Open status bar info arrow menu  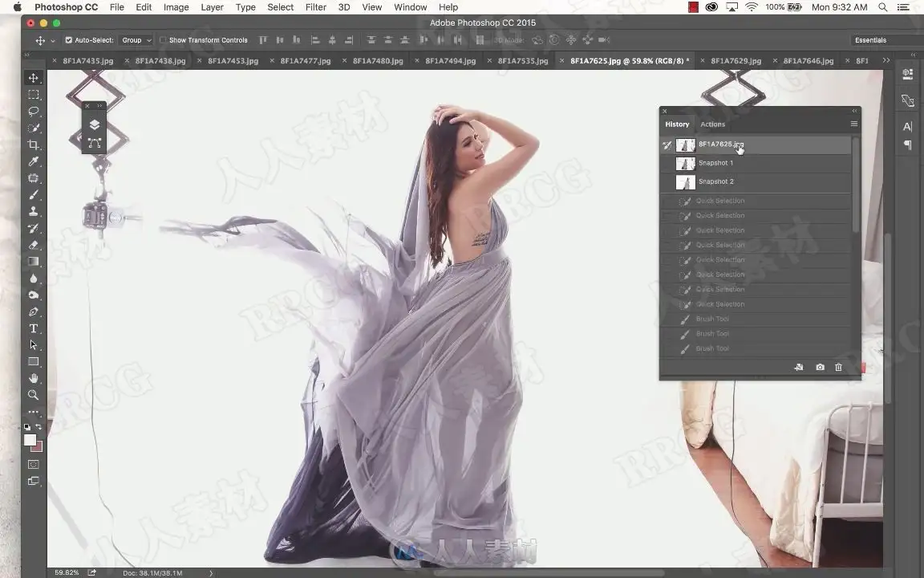tap(211, 572)
